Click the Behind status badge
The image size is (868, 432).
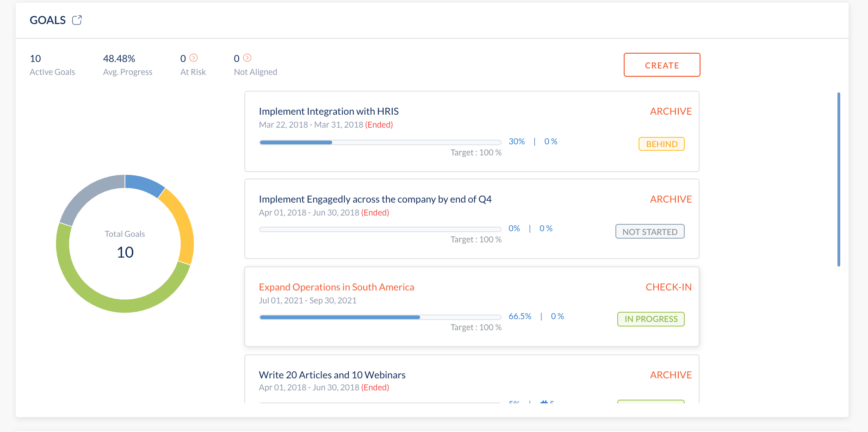tap(661, 144)
